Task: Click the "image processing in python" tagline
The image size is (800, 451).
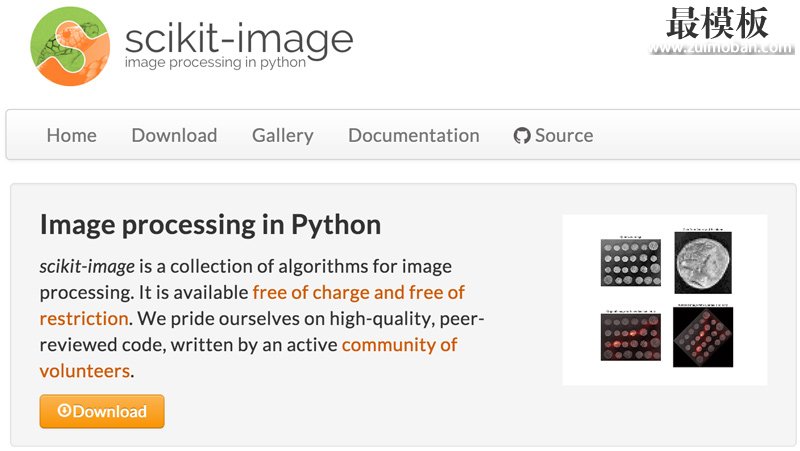Action: point(215,62)
